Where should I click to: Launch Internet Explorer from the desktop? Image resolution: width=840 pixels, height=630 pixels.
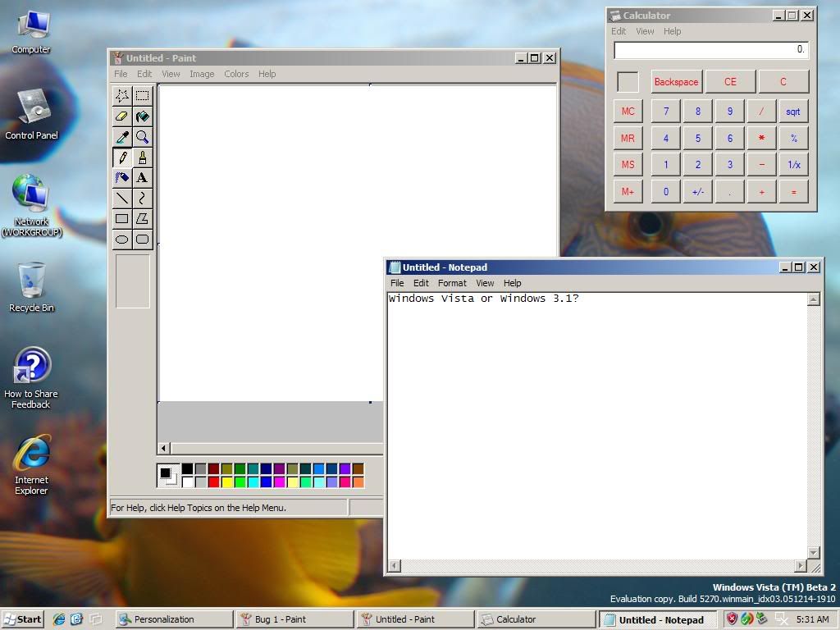click(31, 465)
